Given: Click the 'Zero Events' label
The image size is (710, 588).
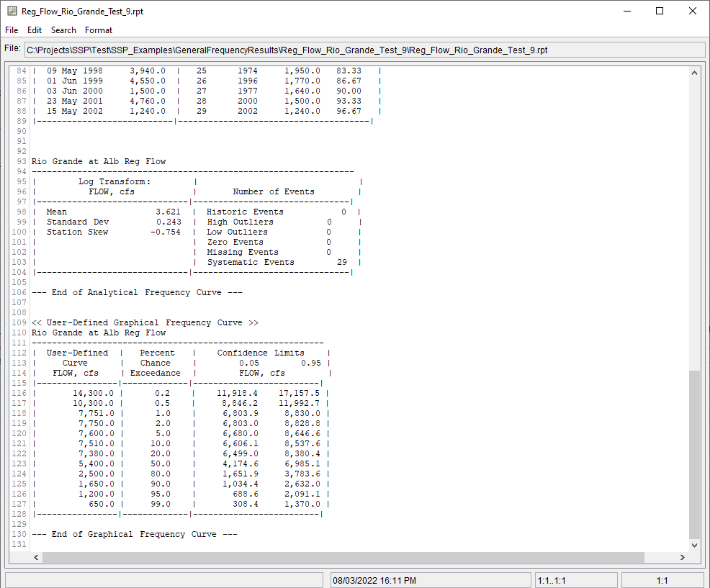Looking at the screenshot, I should (x=235, y=242).
